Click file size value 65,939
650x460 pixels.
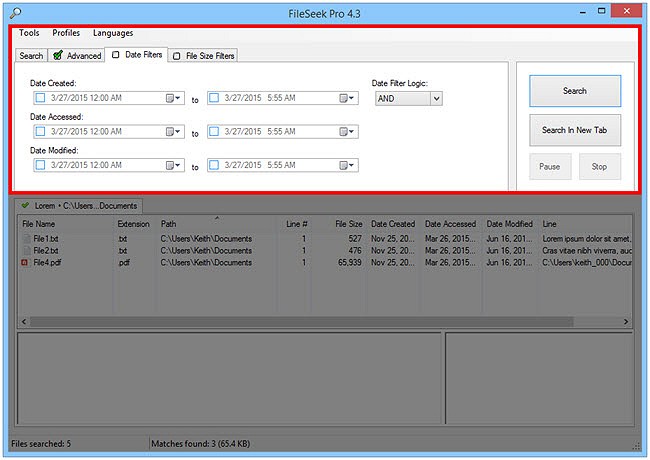coord(350,262)
